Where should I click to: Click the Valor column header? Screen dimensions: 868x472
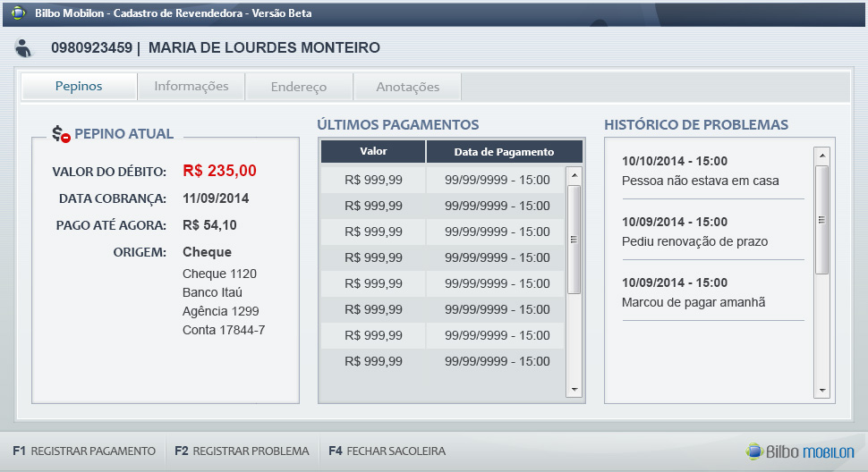coord(373,151)
